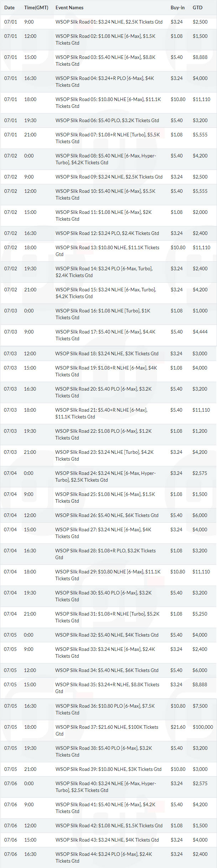This screenshot has height=868, width=217.
Task: Click the $5,250 GTD of Silk Road 31
Action: 200,614
